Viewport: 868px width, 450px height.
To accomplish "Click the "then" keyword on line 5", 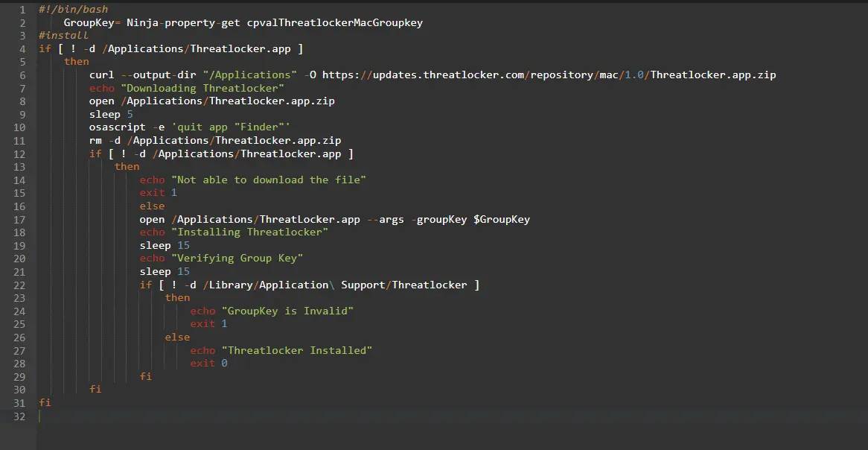I will (77, 62).
